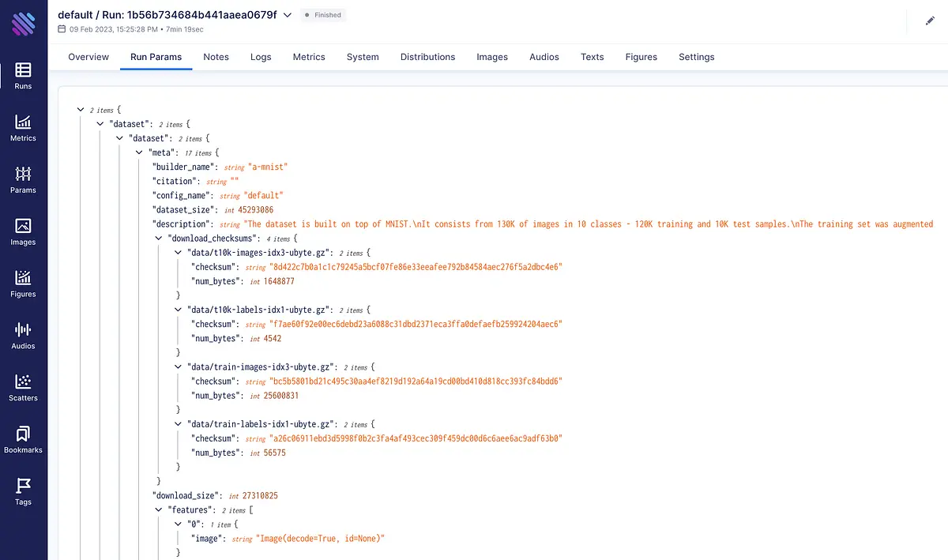Open Bookmarks from the sidebar

click(23, 439)
